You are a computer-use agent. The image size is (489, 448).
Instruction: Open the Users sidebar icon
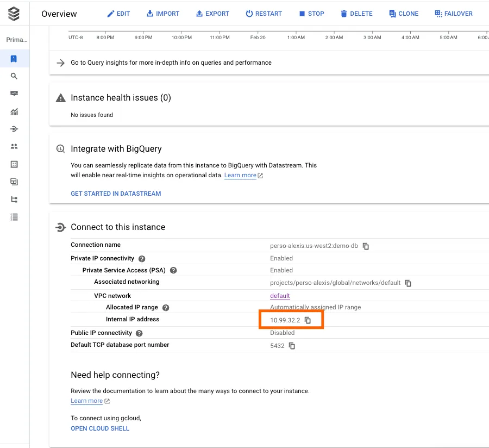[14, 146]
